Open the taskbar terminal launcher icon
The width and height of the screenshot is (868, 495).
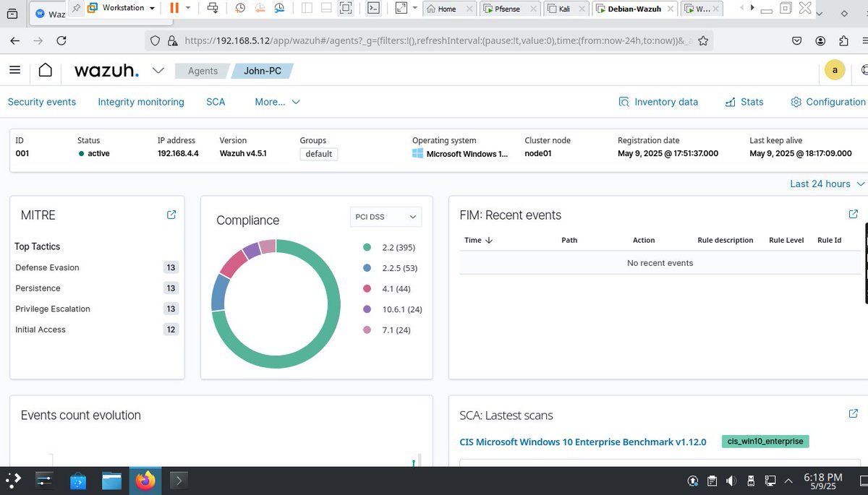click(179, 481)
